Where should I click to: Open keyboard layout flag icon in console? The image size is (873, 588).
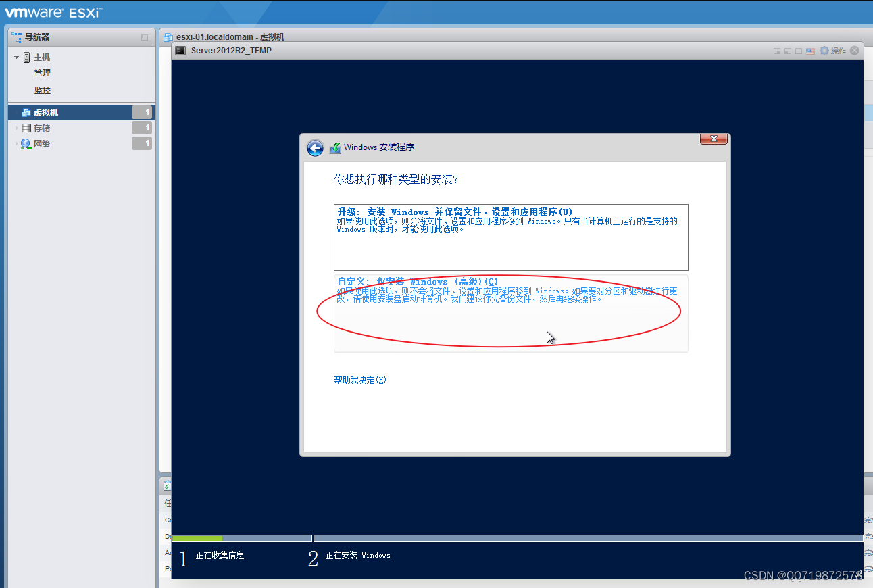[x=810, y=51]
